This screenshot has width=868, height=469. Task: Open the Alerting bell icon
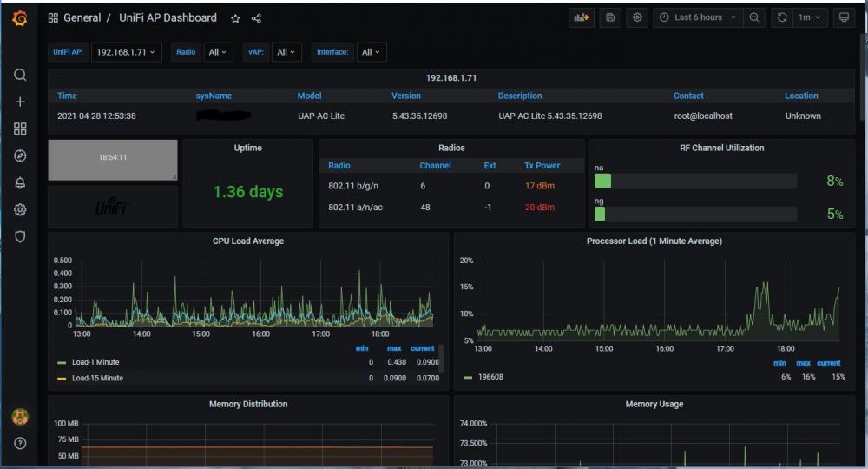pyautogui.click(x=20, y=182)
